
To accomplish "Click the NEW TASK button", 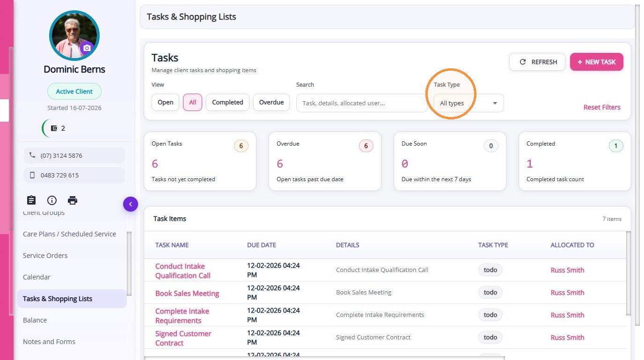I will [596, 62].
